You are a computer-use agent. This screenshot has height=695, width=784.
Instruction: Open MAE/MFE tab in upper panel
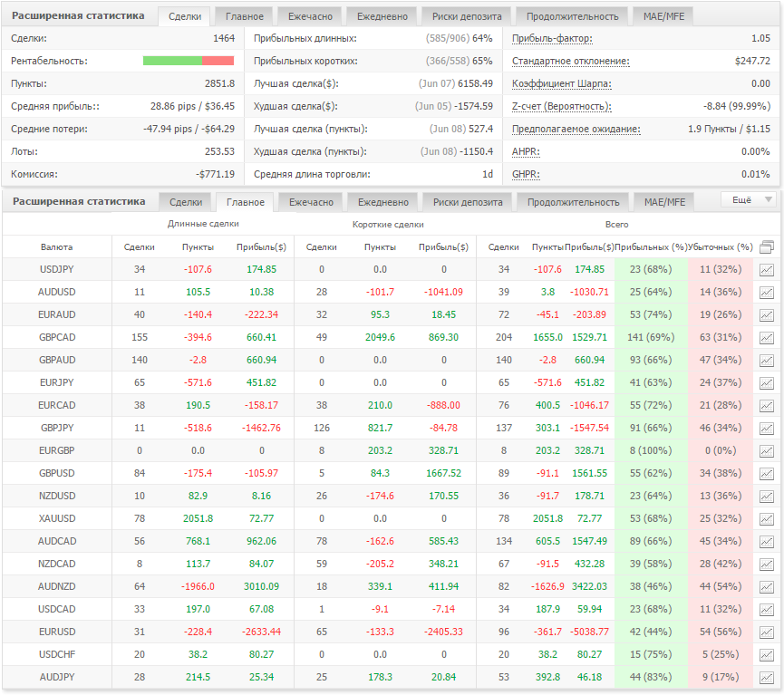[x=664, y=16]
